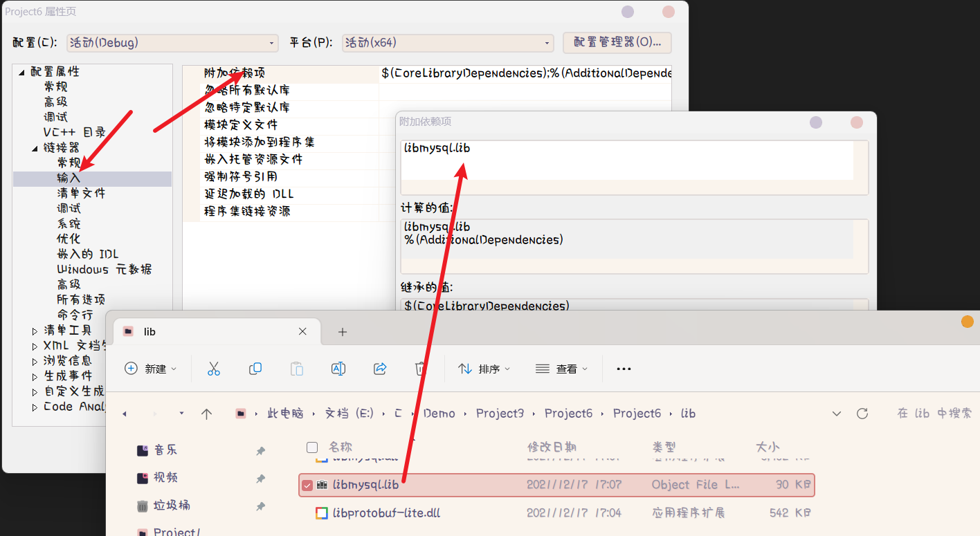Click the libmysql.lib edit box in 附加依赖项 dialog
The width and height of the screenshot is (980, 536).
pos(627,160)
